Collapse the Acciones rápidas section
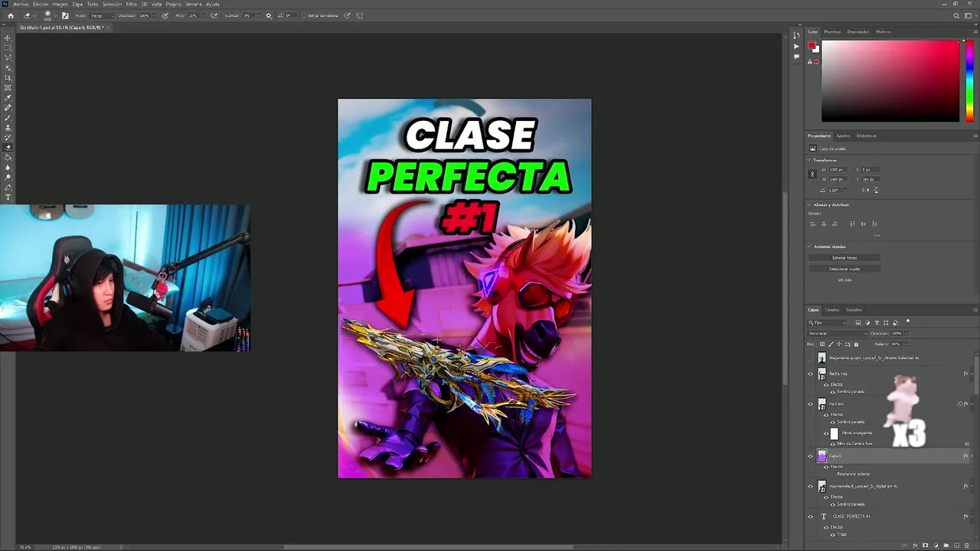Screen dimensions: 980x551 click(809, 246)
